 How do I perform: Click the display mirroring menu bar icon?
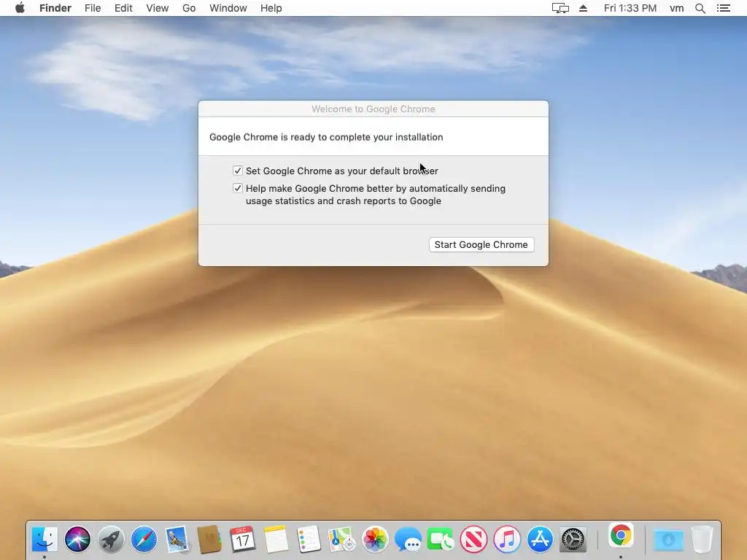(560, 8)
